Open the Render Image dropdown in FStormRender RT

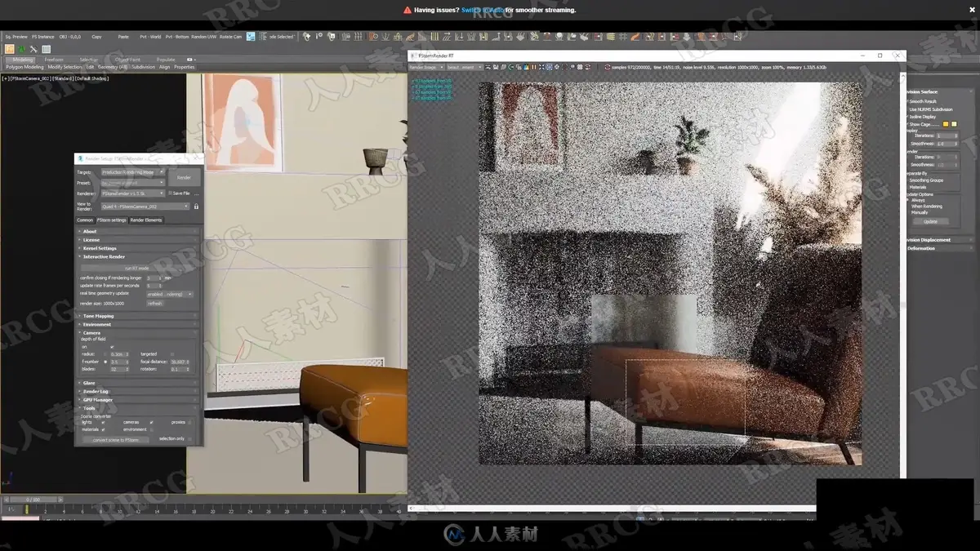[x=427, y=67]
